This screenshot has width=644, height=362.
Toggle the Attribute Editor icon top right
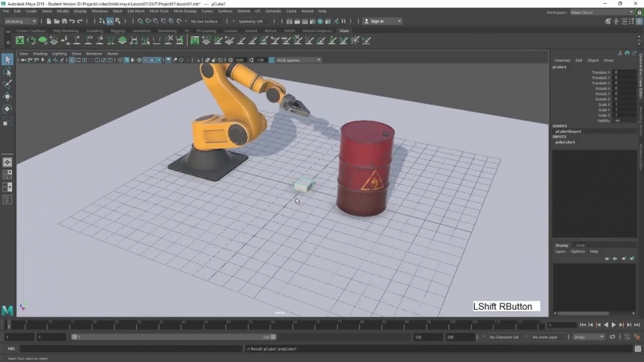click(x=624, y=22)
